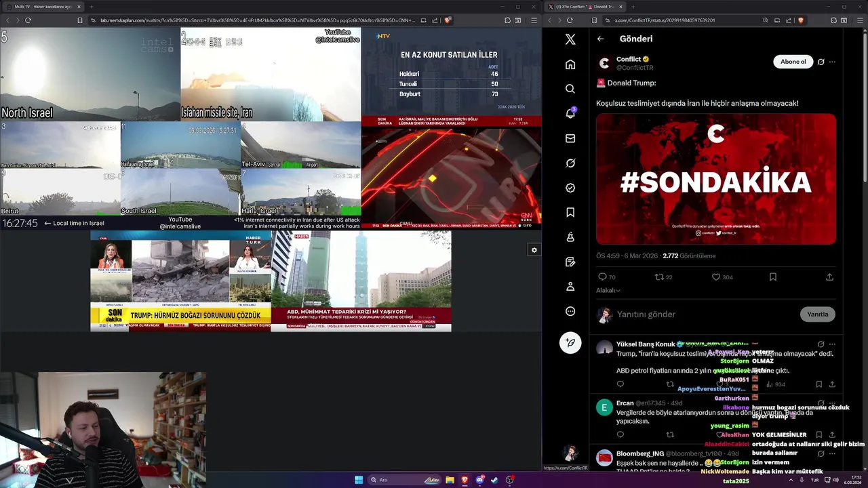Switch to the Multi TV browser tab
The height and width of the screenshot is (488, 868).
tap(42, 6)
